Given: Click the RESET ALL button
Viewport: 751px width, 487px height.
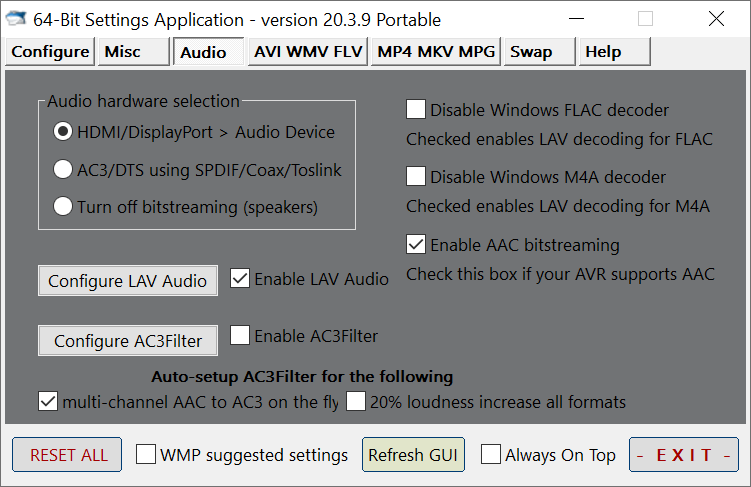Looking at the screenshot, I should click(68, 455).
